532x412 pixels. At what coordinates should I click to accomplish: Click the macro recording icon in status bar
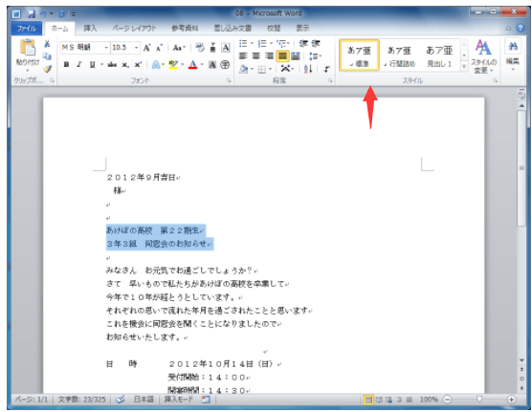(206, 400)
